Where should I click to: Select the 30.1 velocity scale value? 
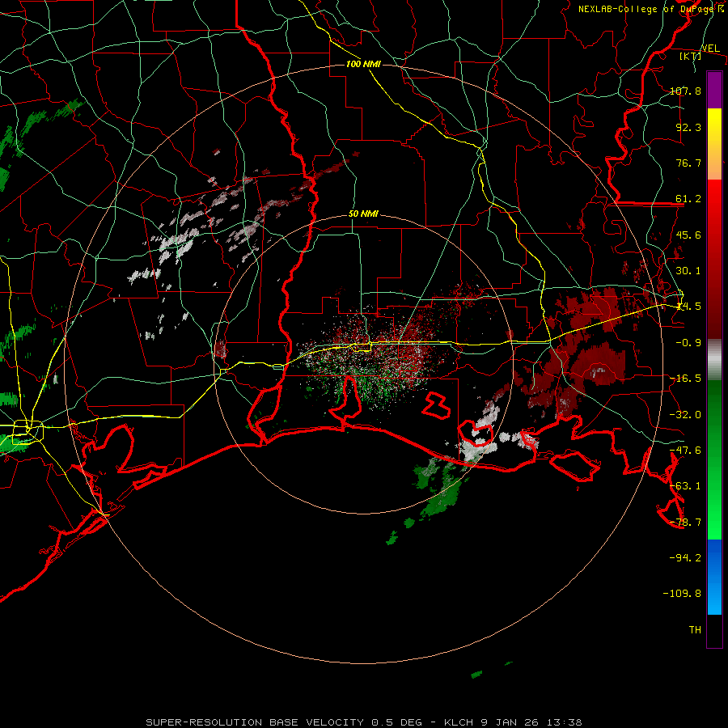pyautogui.click(x=688, y=271)
